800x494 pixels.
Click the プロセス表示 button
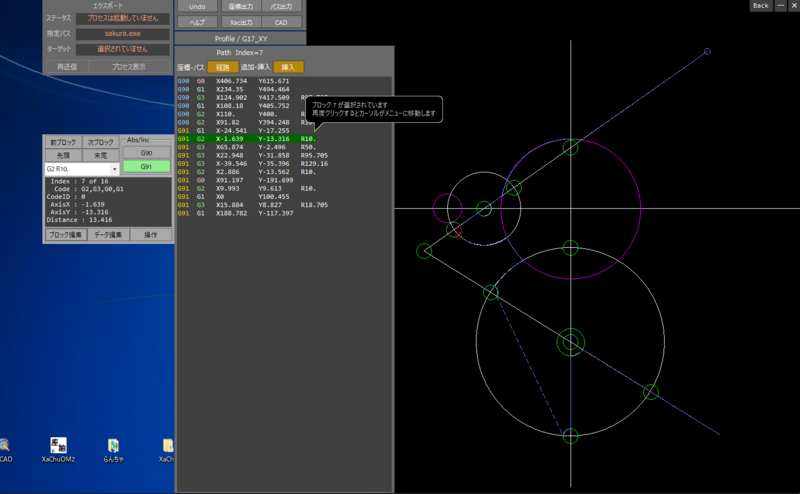point(128,67)
